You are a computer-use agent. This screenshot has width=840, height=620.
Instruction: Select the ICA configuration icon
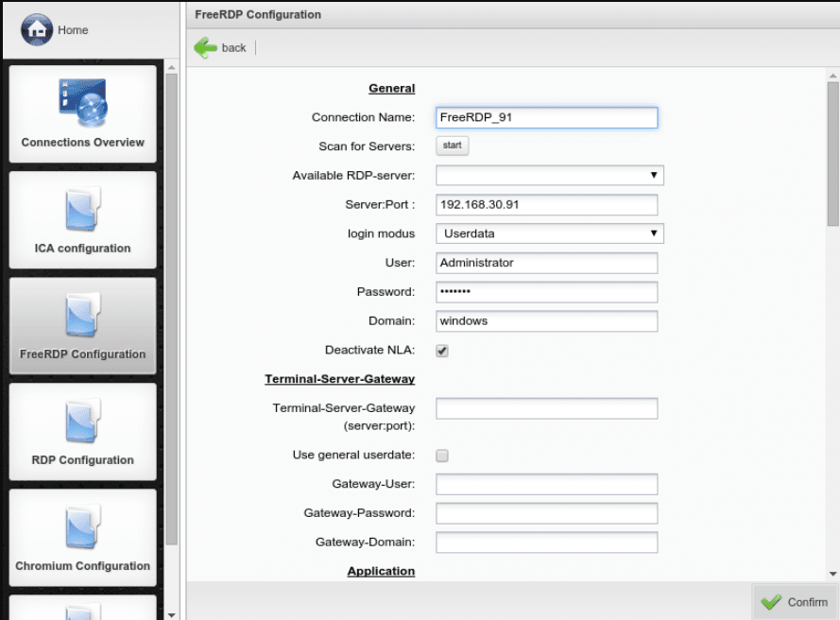pyautogui.click(x=82, y=210)
